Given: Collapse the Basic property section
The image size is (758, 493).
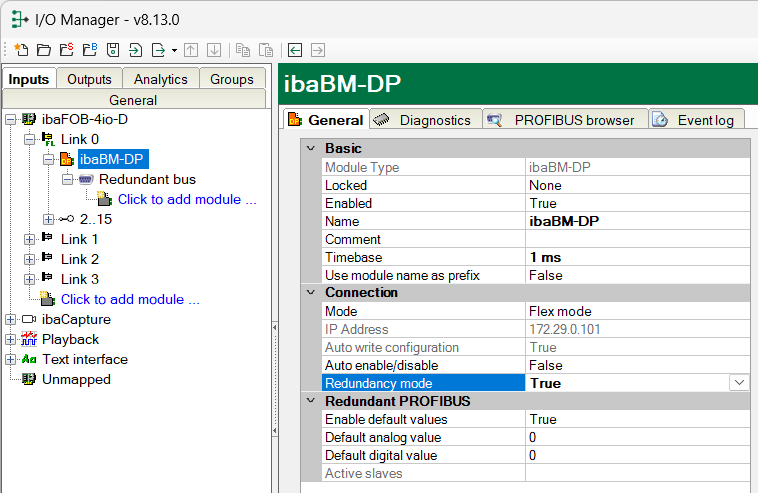Looking at the screenshot, I should 311,148.
